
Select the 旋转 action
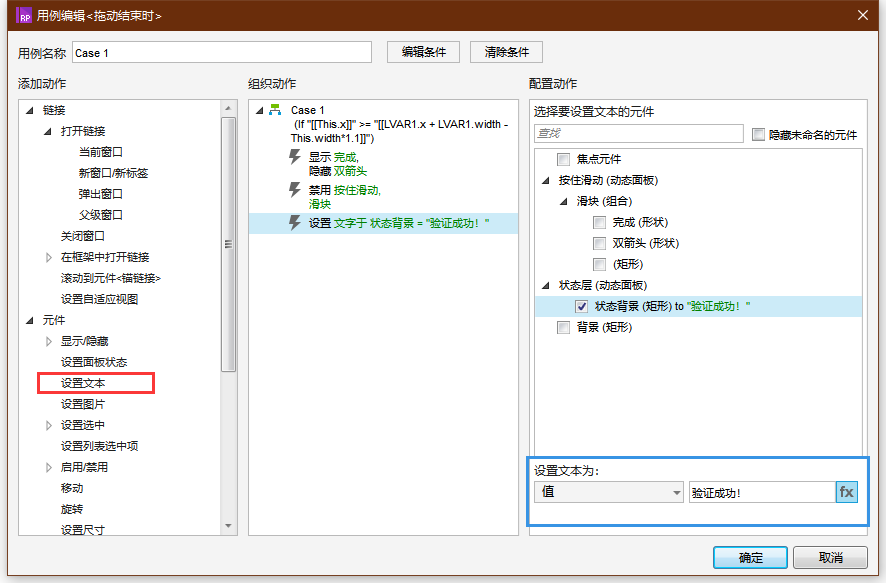click(72, 509)
